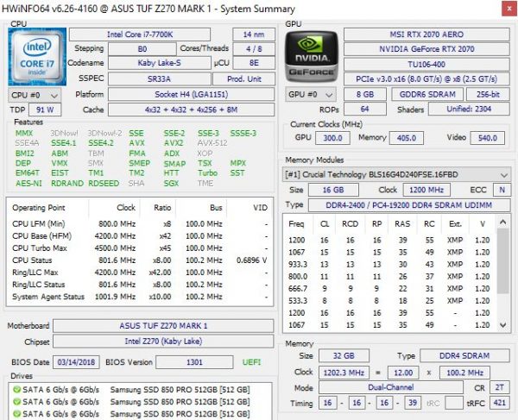Click the 933.3 frequency timing row

390,264
